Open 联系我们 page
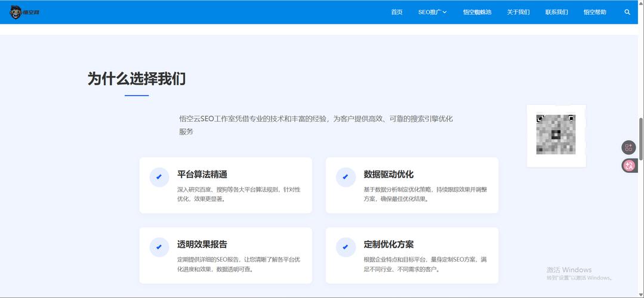 tap(556, 13)
